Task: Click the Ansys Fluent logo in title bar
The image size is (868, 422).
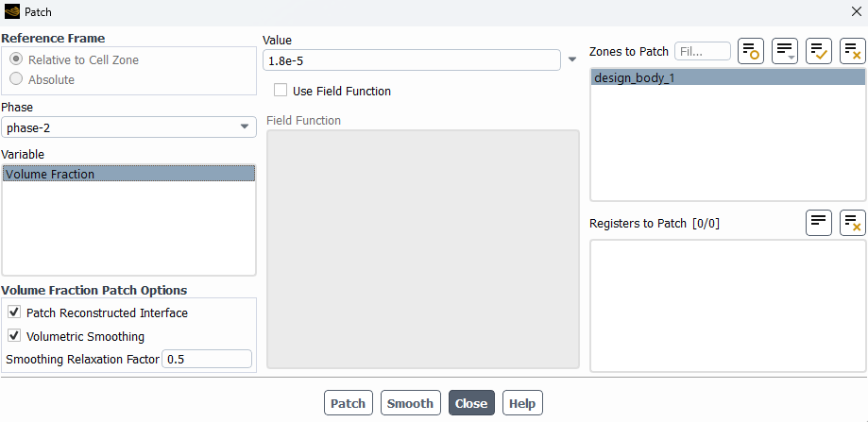Action: click(11, 11)
